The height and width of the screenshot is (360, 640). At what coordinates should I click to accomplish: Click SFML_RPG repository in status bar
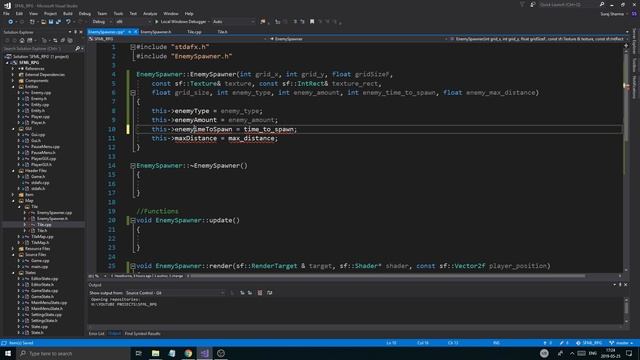[x=589, y=343]
